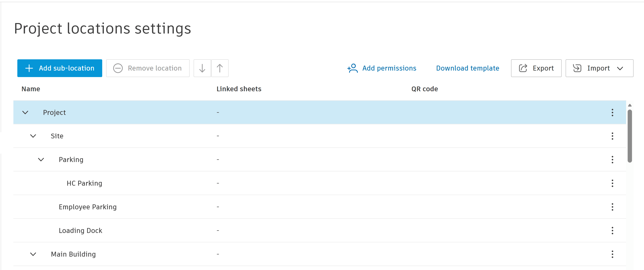Click the move location up arrow
This screenshot has height=270, width=644.
tap(220, 68)
